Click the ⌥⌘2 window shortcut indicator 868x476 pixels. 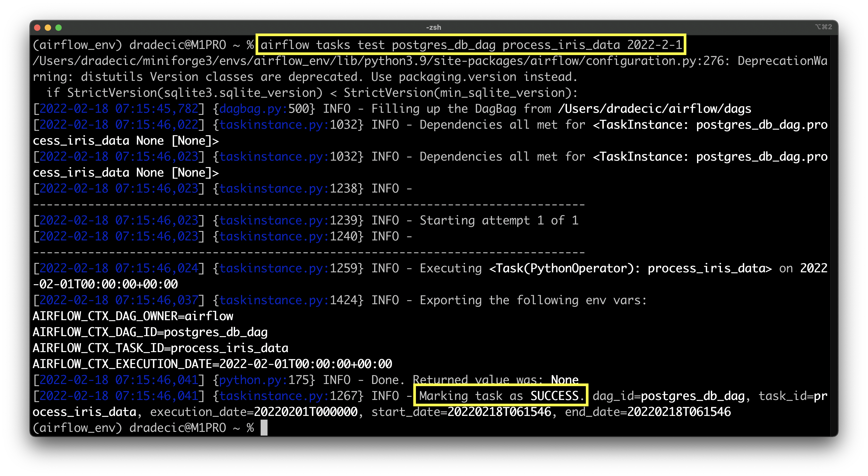823,27
